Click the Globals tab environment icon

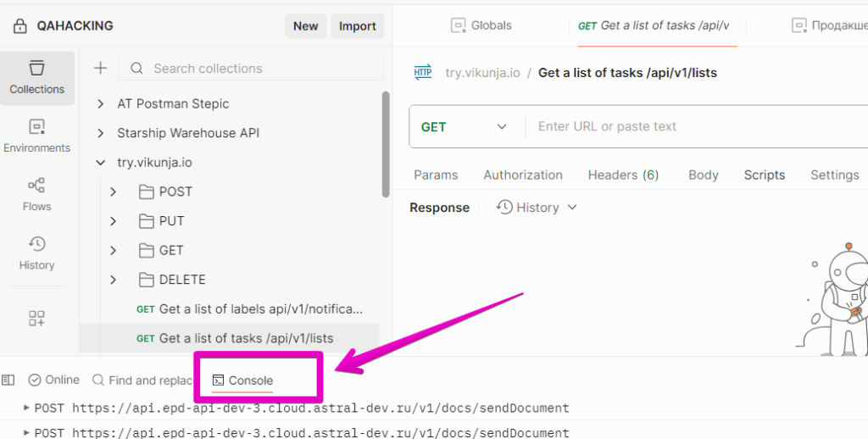pyautogui.click(x=458, y=25)
